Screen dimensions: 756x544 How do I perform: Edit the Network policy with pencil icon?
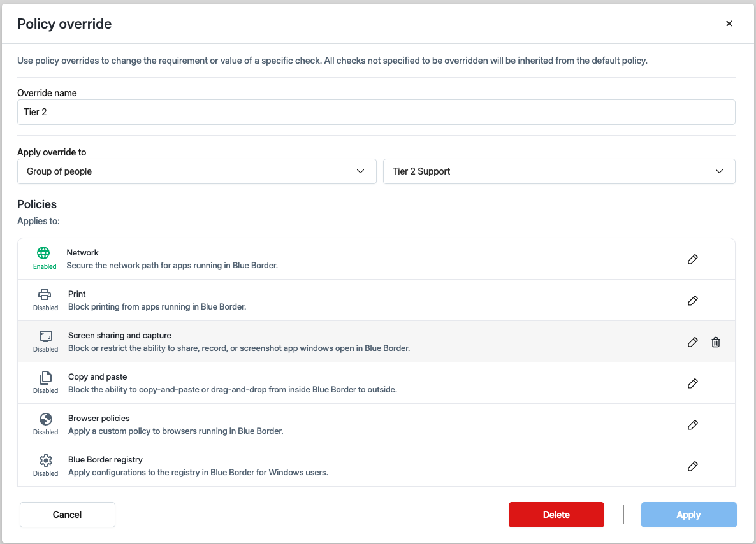pos(693,259)
